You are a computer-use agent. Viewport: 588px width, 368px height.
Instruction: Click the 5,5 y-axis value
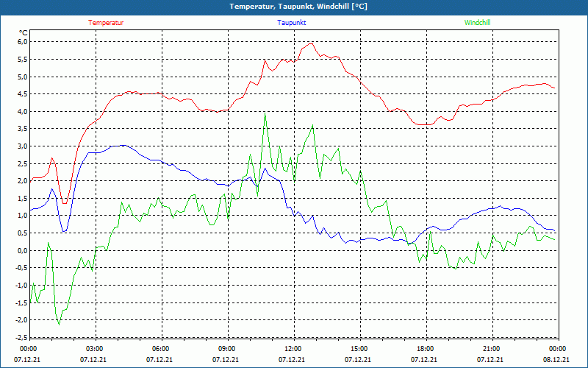[x=23, y=60]
